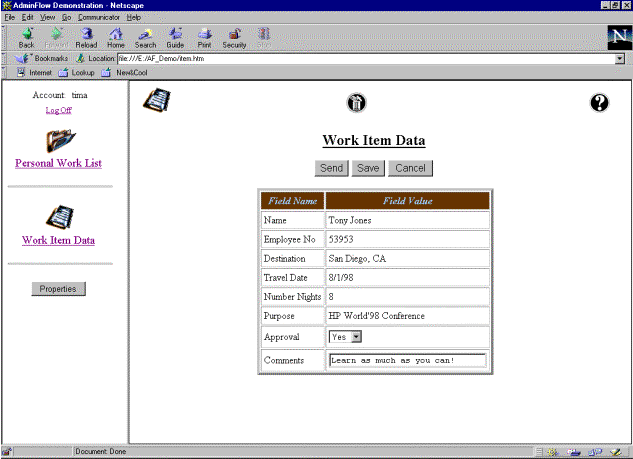Expand the Location bar history dropdown

(x=619, y=59)
